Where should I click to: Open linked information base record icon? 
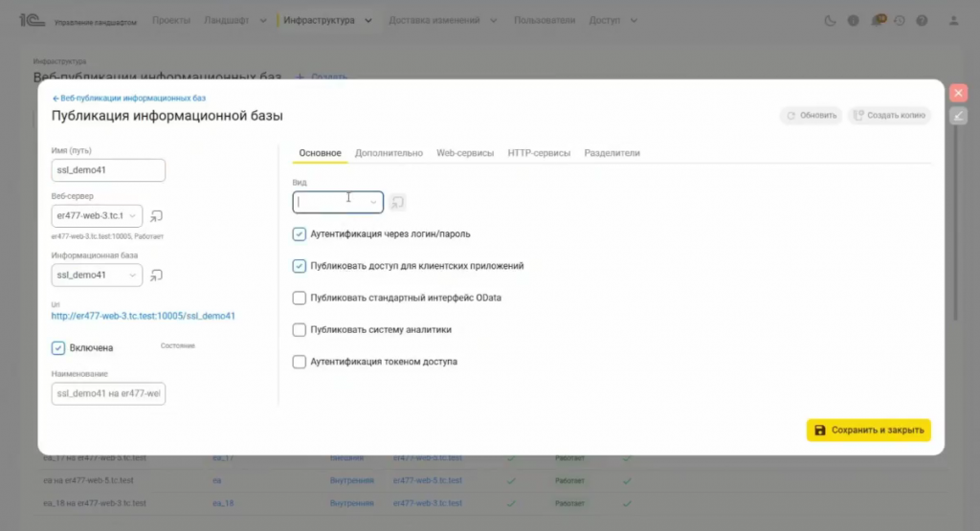pyautogui.click(x=157, y=276)
